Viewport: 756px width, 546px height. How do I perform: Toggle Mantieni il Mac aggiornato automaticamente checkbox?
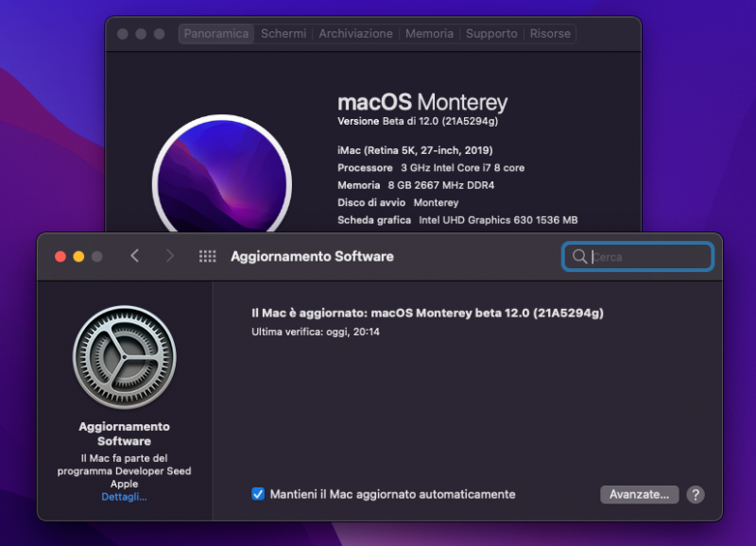(258, 494)
